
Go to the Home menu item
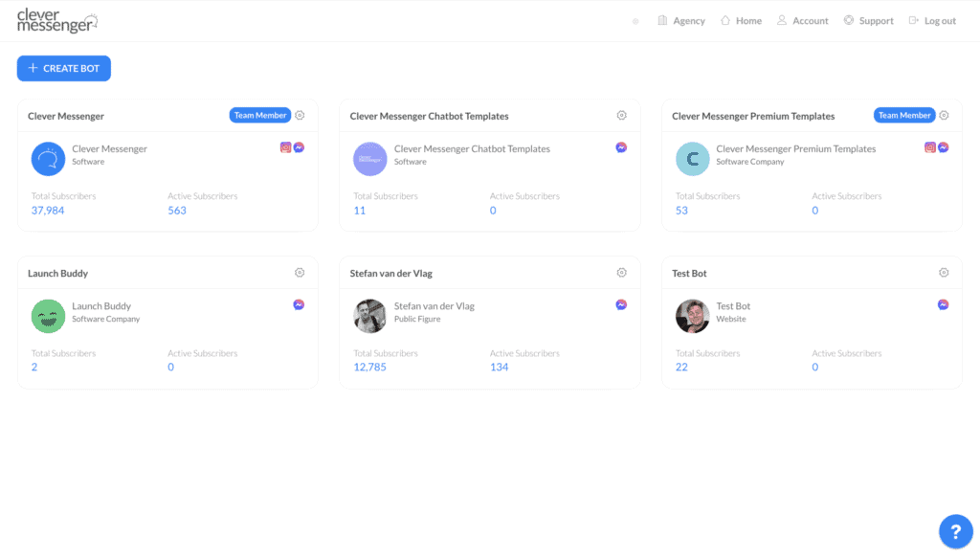coord(741,20)
